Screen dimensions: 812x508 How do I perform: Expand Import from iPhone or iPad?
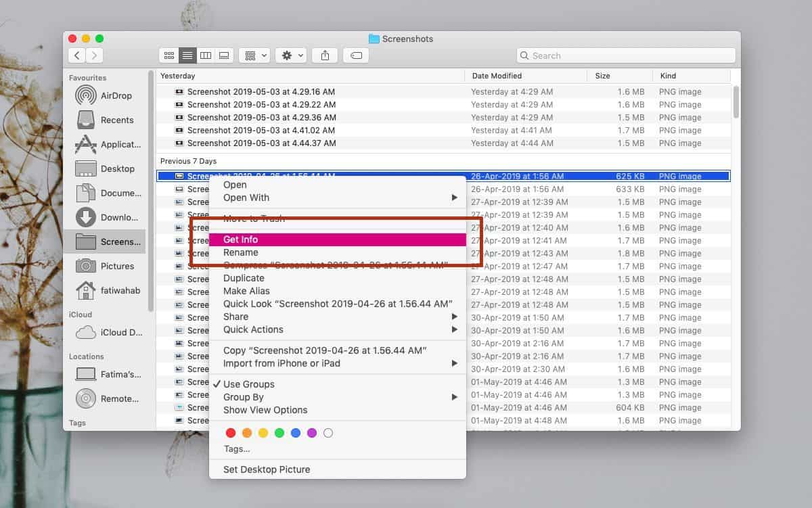338,363
